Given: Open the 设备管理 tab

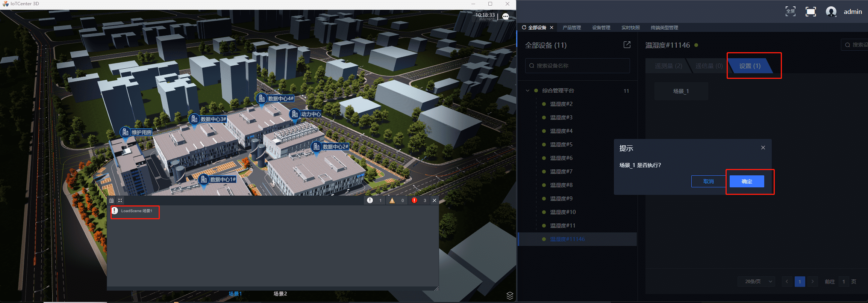Looking at the screenshot, I should (601, 27).
